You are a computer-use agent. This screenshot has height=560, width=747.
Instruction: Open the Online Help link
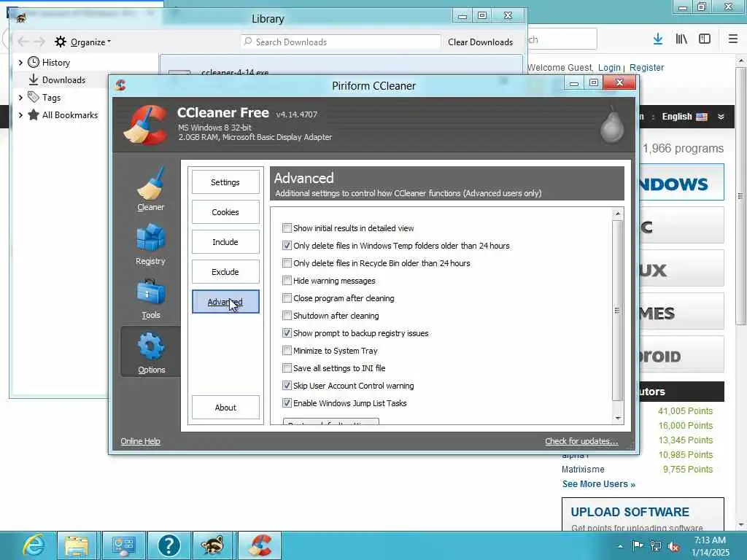point(141,441)
